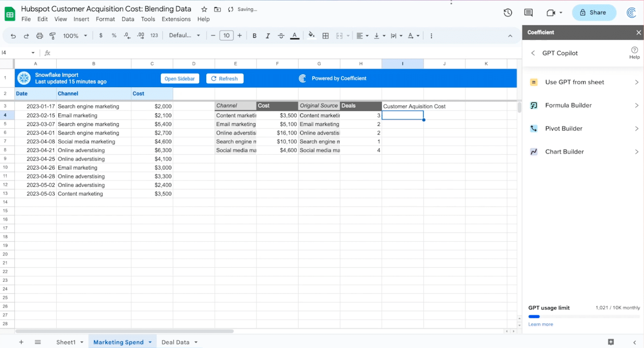The image size is (644, 348).
Task: Click the Open Sidebar button
Action: coord(180,78)
